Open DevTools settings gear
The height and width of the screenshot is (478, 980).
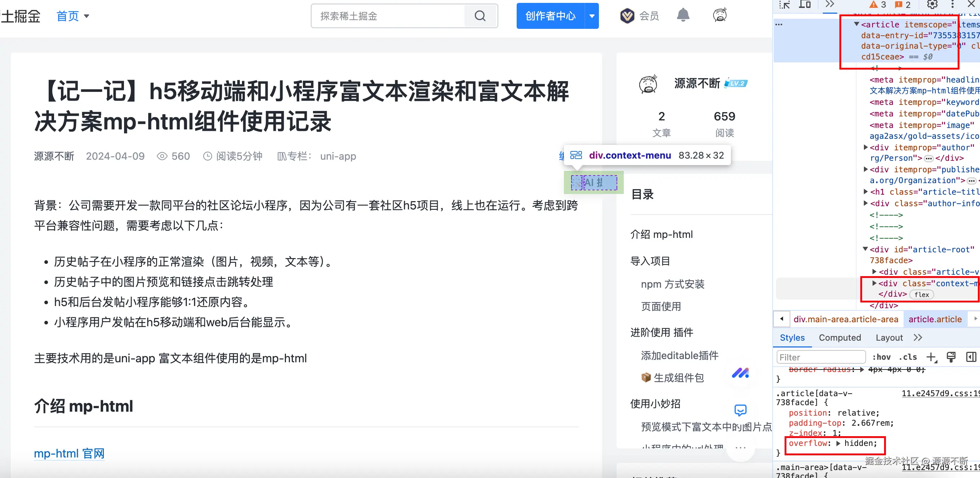click(932, 5)
